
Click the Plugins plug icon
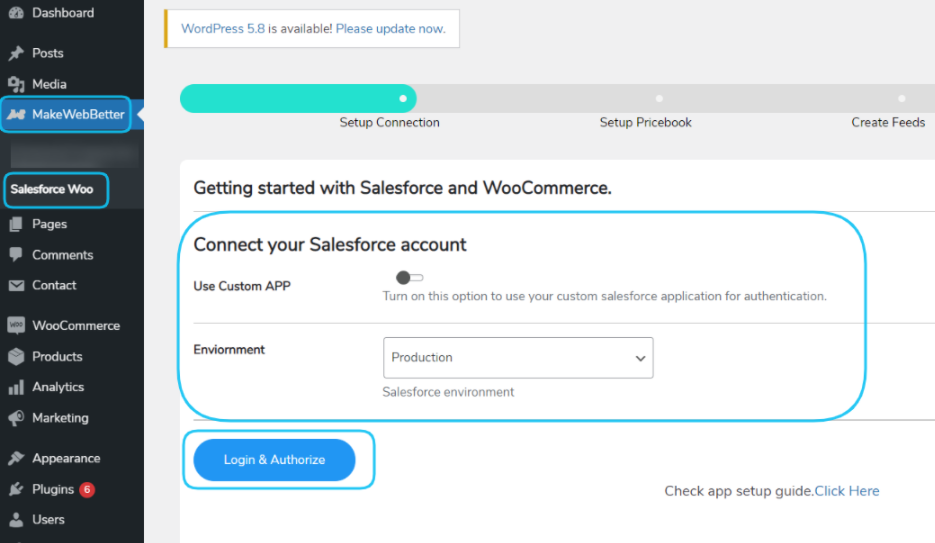tap(16, 490)
